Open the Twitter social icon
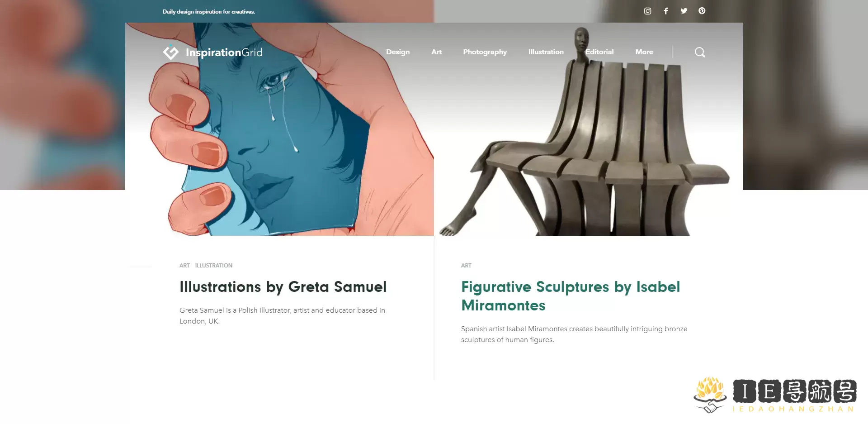The width and height of the screenshot is (868, 424). [x=684, y=11]
